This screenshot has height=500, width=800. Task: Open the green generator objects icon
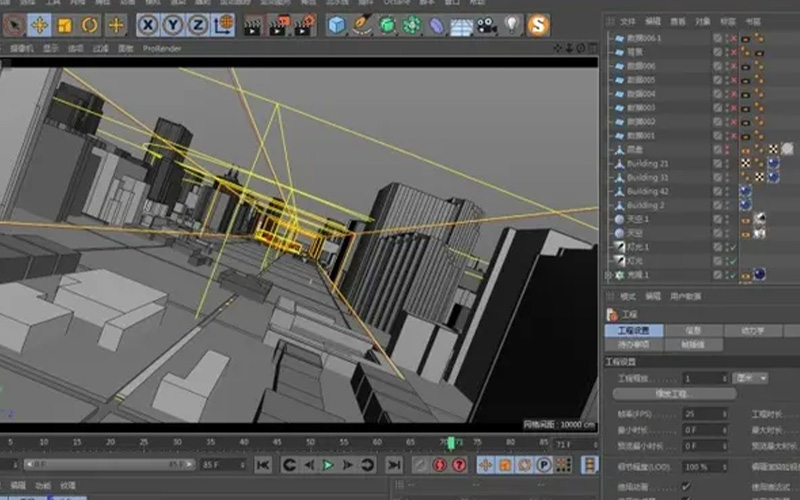pos(387,24)
